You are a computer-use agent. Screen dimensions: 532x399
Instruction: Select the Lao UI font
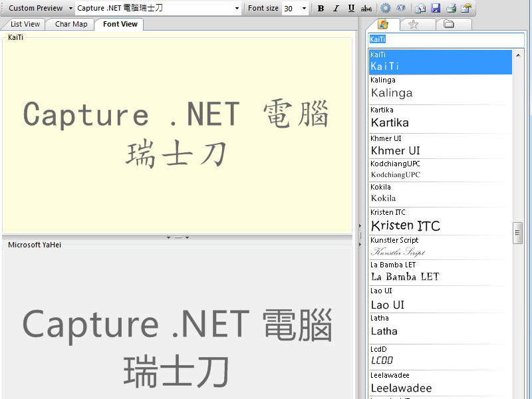point(440,299)
